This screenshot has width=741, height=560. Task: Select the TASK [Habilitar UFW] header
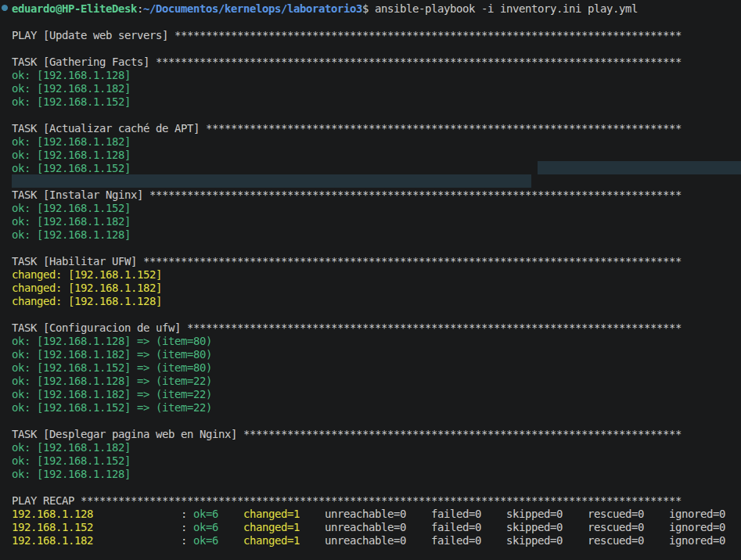[x=74, y=261]
